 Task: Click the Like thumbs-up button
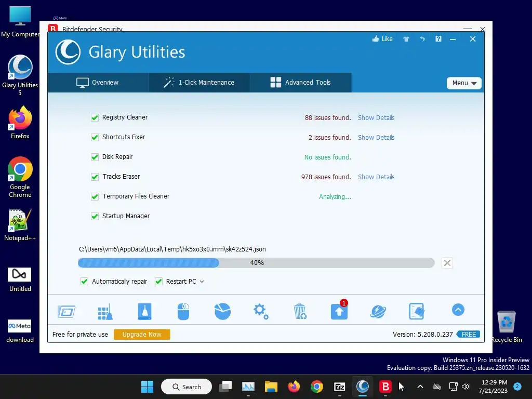pos(382,39)
